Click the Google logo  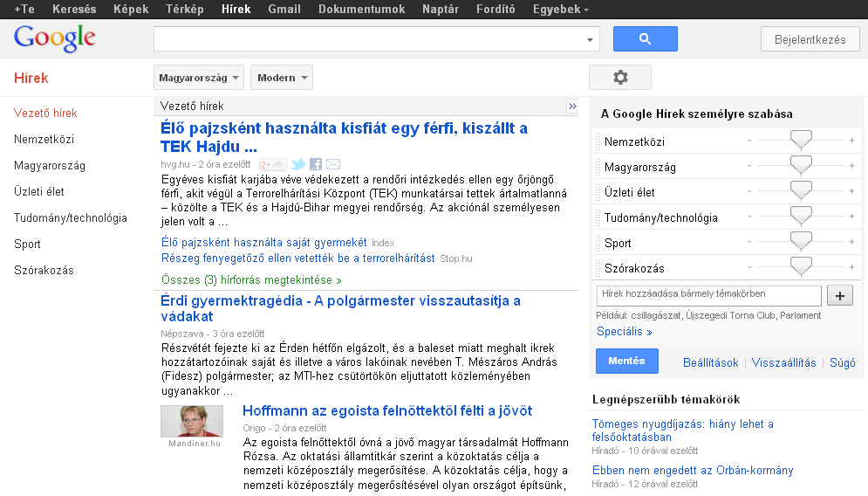point(55,38)
